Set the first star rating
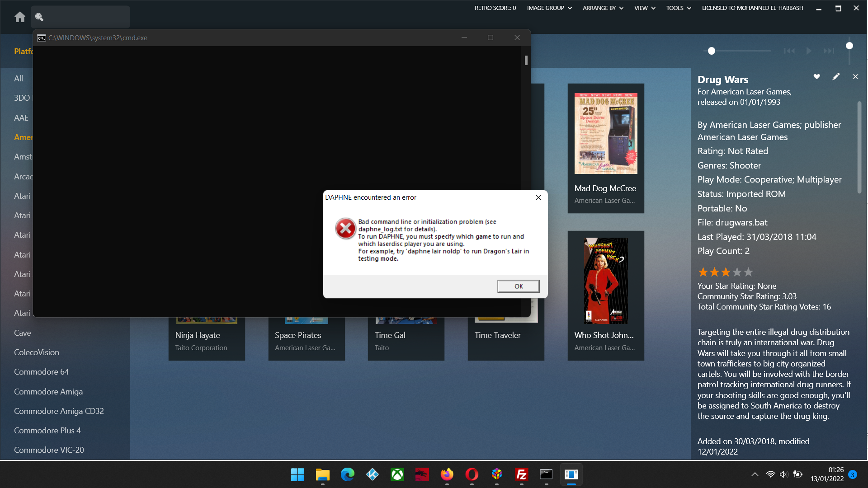The width and height of the screenshot is (868, 488). (703, 272)
